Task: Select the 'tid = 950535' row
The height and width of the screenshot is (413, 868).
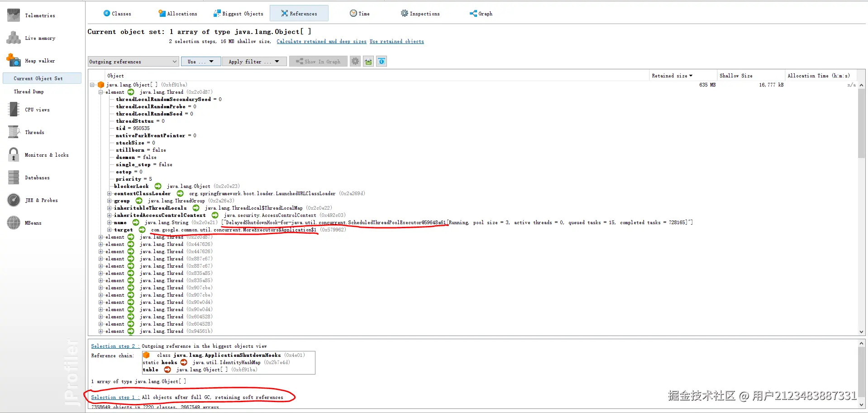Action: [x=133, y=128]
